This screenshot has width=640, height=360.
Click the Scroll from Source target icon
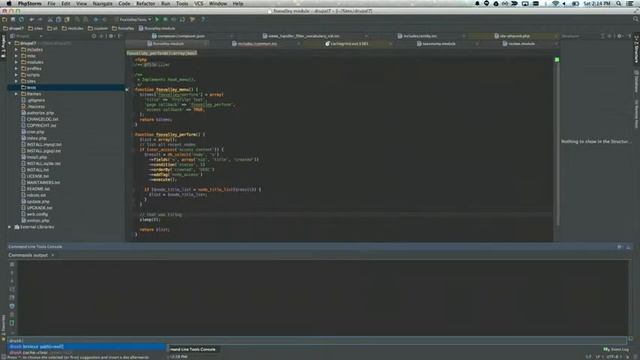pyautogui.click(x=94, y=36)
